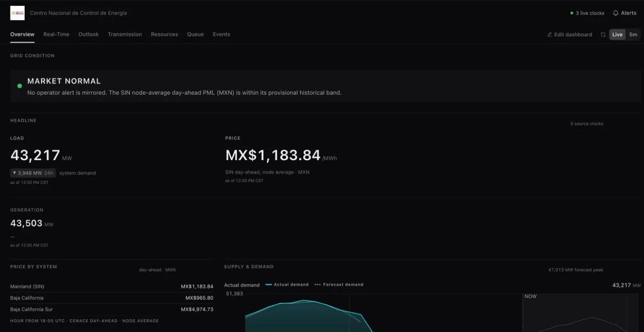Click the refresh icon beside Live

(x=603, y=35)
